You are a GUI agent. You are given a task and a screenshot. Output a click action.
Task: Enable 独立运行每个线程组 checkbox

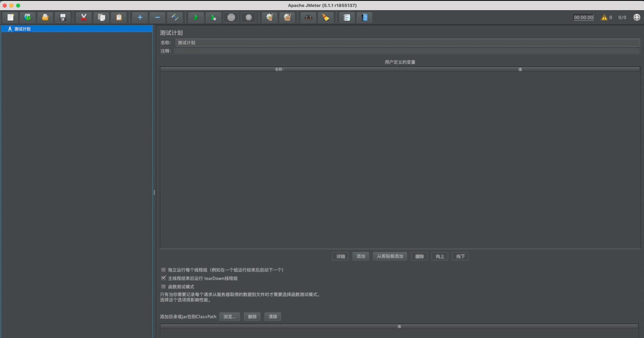point(164,270)
